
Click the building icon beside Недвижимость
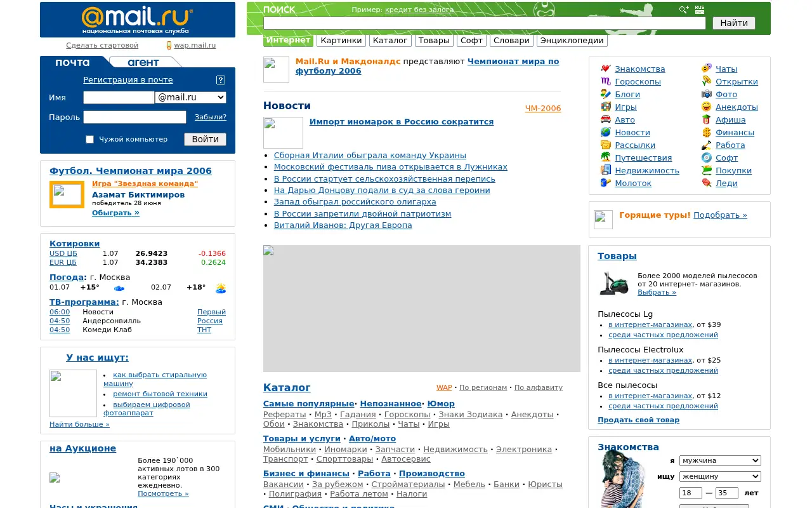pos(605,170)
